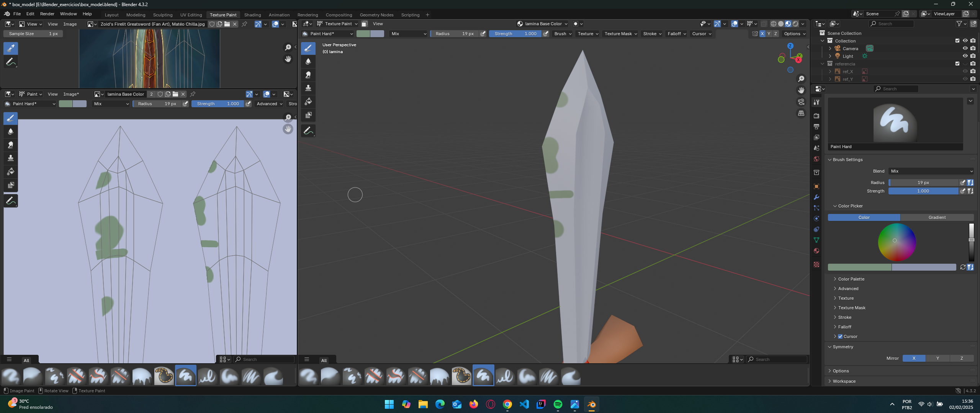Open Spotify from the Windows taskbar
Screen dimensions: 980x413
(x=558, y=404)
